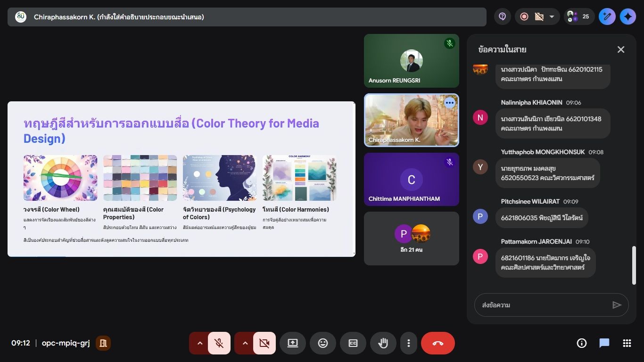Viewport: 644px width, 362px height.
Task: Toggle closed captions button
Action: click(353, 343)
